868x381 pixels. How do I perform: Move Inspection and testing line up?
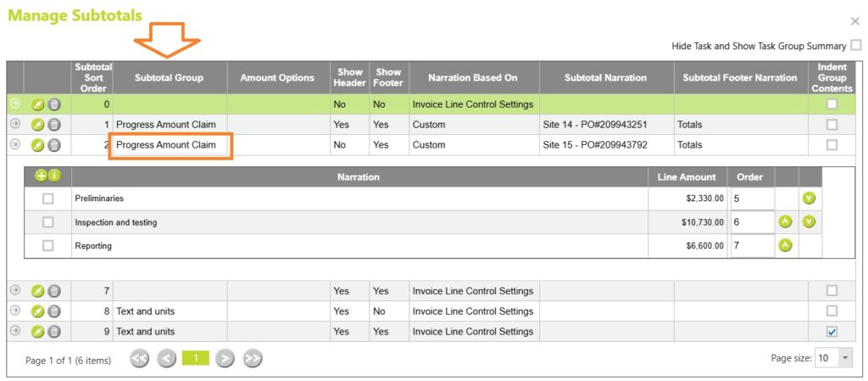(x=785, y=222)
